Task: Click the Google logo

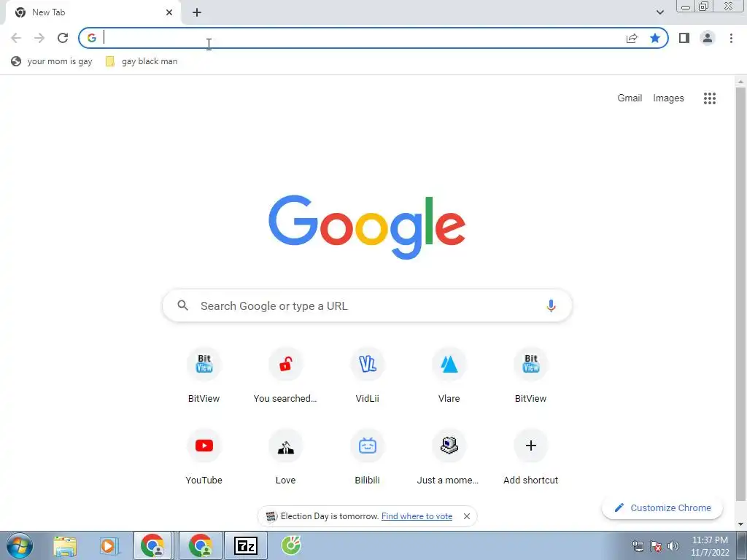Action: (367, 227)
